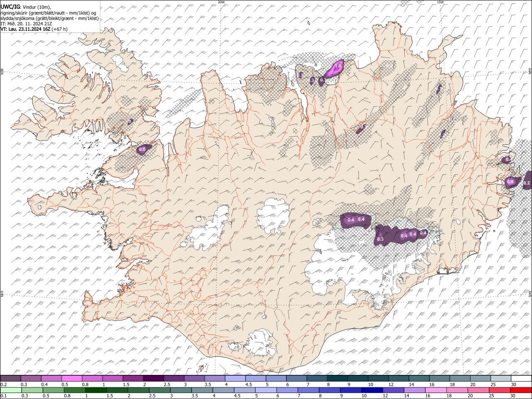Screen dimensions: 532x399
Task: Click the round Hofsjökull glacier in central Iceland
Action: click(x=273, y=215)
